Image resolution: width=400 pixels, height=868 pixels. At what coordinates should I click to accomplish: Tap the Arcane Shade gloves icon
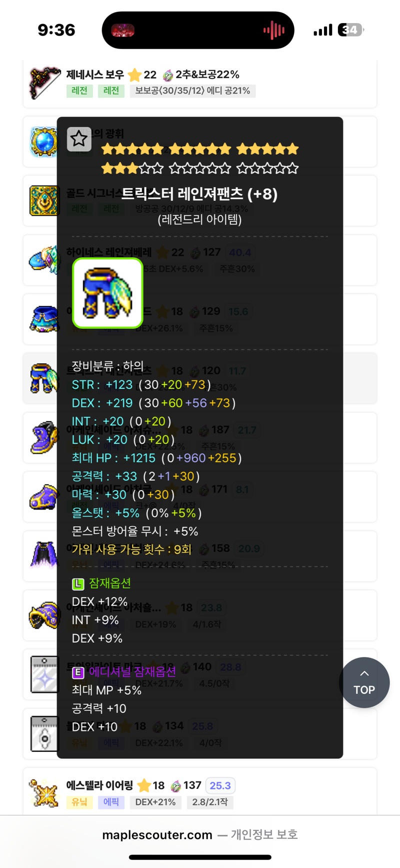click(x=44, y=497)
